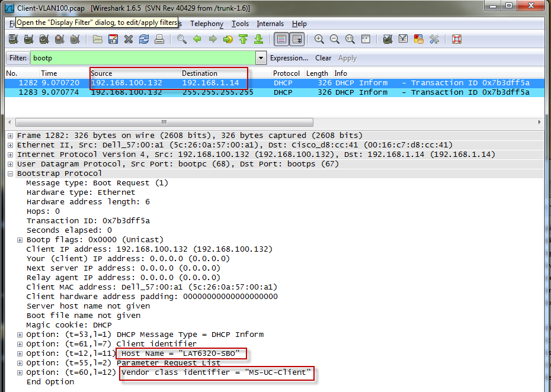The image size is (551, 392).
Task: Toggle packet list colorization
Action: [x=281, y=39]
